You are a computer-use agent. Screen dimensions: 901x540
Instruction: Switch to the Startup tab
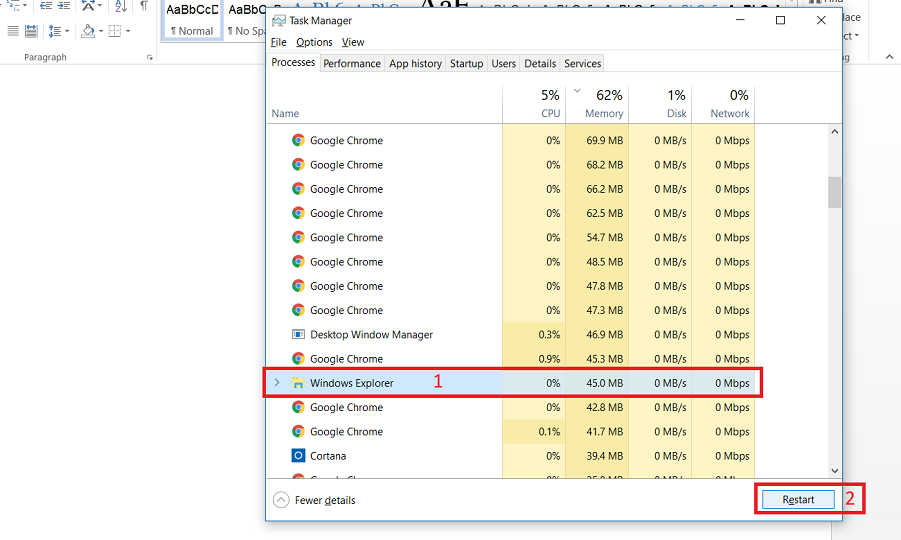click(x=467, y=64)
